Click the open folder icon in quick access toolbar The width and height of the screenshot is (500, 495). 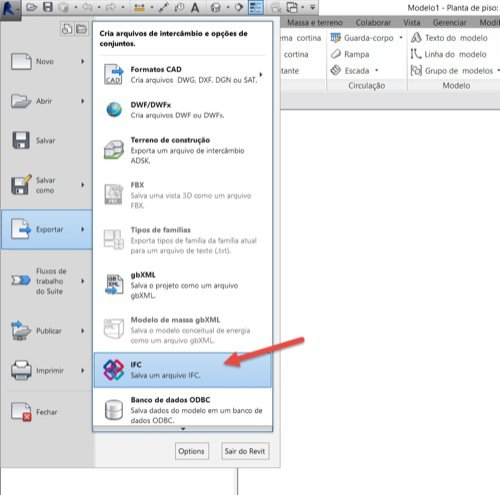coord(31,7)
